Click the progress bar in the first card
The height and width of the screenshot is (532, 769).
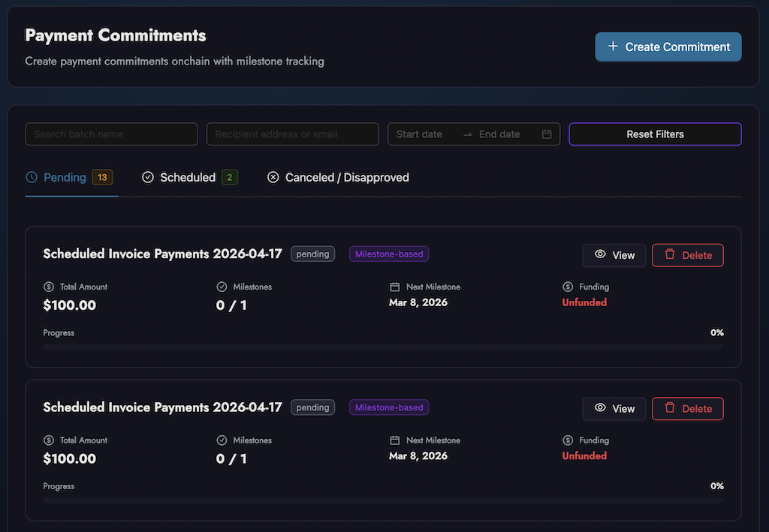(384, 347)
